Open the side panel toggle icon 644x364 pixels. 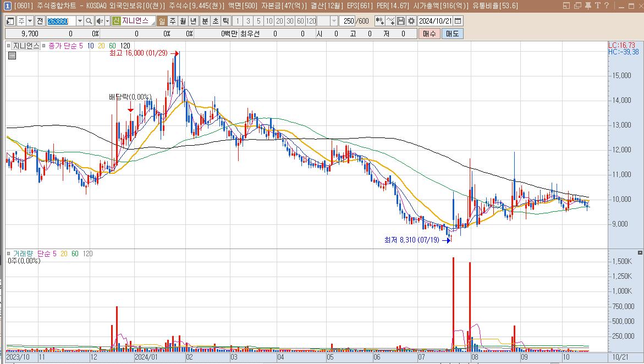click(x=10, y=21)
